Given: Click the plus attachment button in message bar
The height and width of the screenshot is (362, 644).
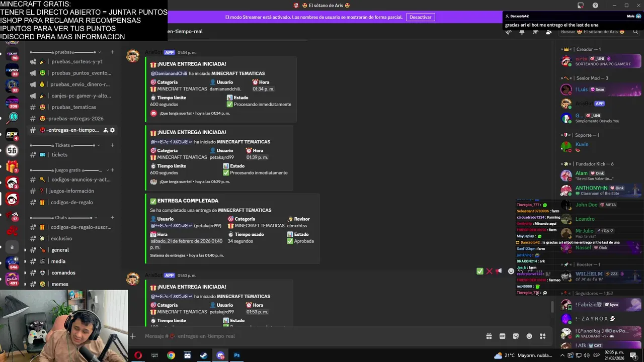Looking at the screenshot, I should pyautogui.click(x=133, y=336).
